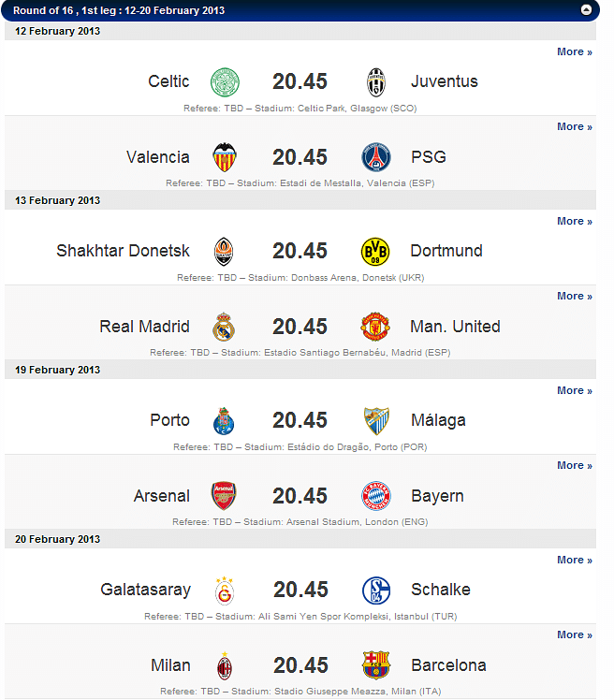The image size is (614, 700).
Task: Click the PSG club crest
Action: (376, 157)
